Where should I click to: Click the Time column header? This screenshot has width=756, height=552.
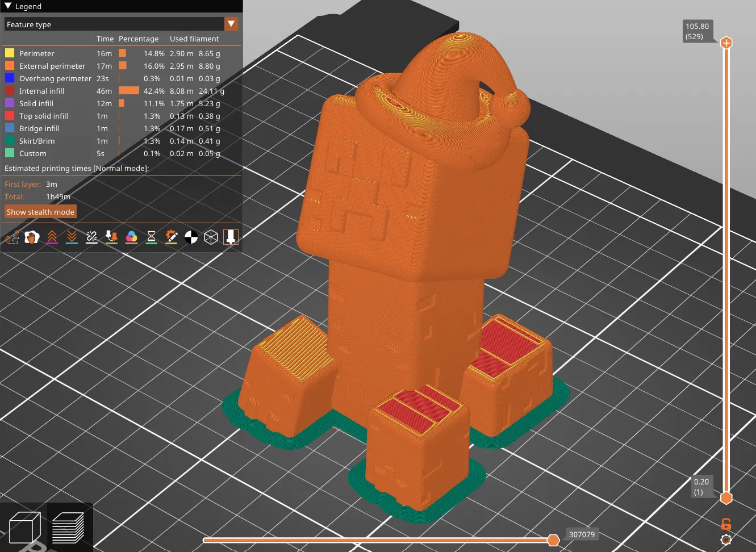(105, 39)
